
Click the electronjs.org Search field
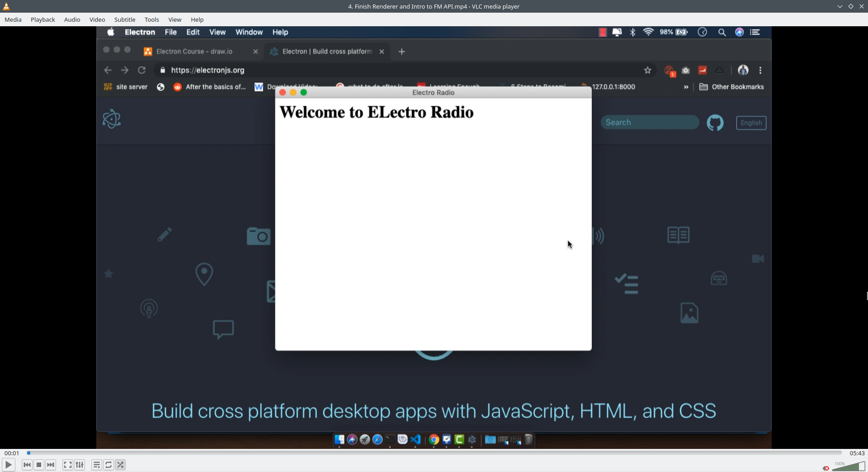(650, 123)
